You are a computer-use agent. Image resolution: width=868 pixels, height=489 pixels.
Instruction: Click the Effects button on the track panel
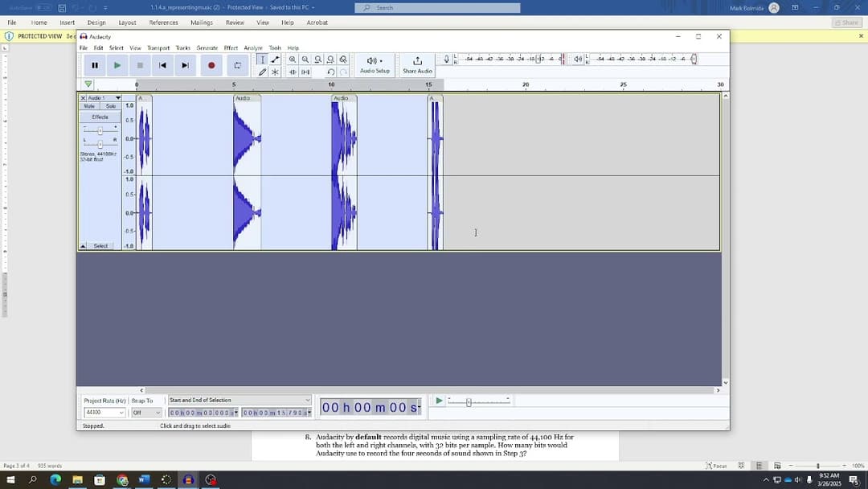[x=100, y=117]
